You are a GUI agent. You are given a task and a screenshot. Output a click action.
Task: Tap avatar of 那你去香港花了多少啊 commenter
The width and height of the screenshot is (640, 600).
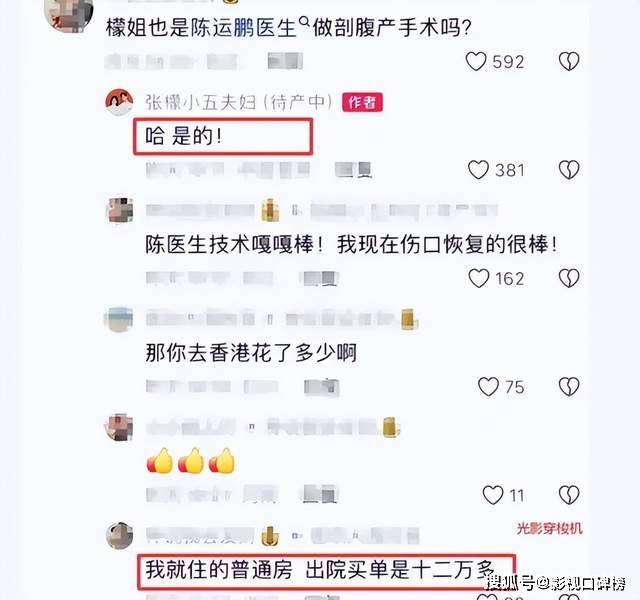(x=119, y=318)
